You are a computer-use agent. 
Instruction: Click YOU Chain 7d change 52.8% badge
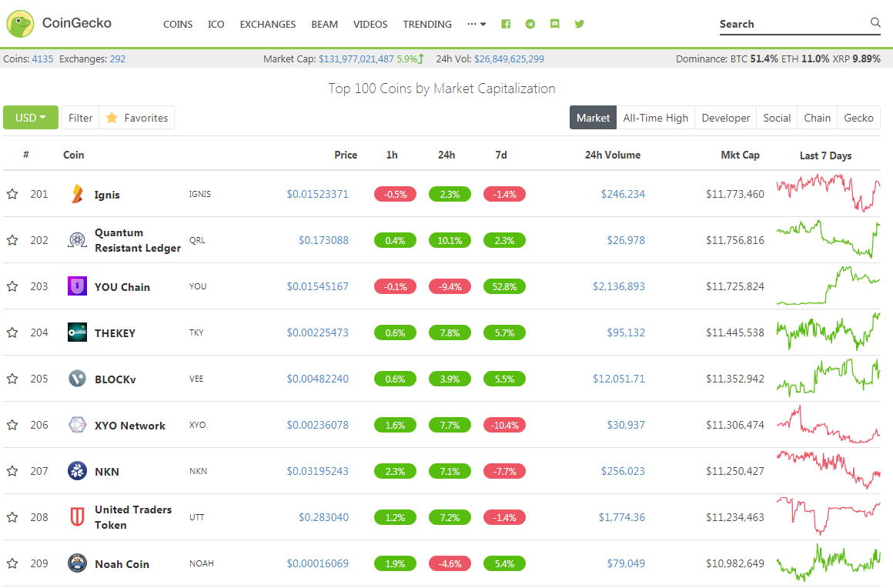pyautogui.click(x=504, y=286)
